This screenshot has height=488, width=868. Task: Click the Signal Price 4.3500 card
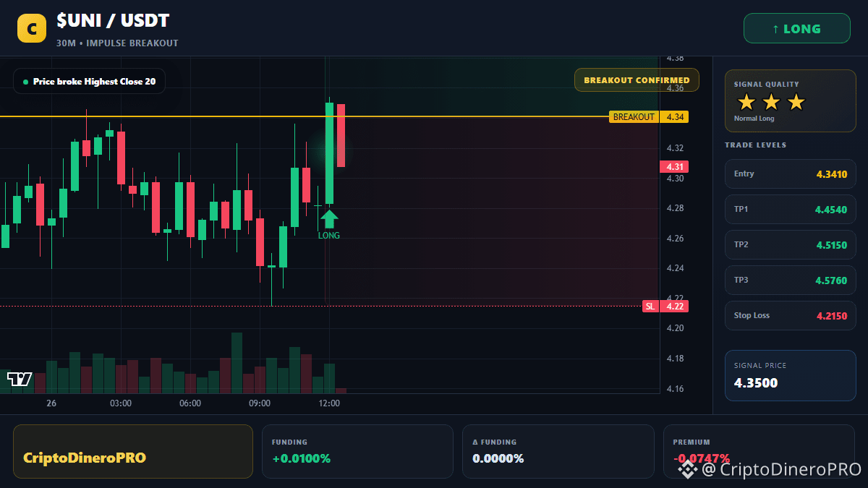791,375
